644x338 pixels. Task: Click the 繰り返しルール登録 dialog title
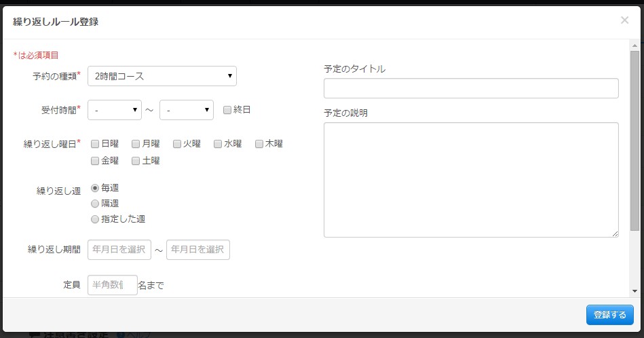[56, 22]
